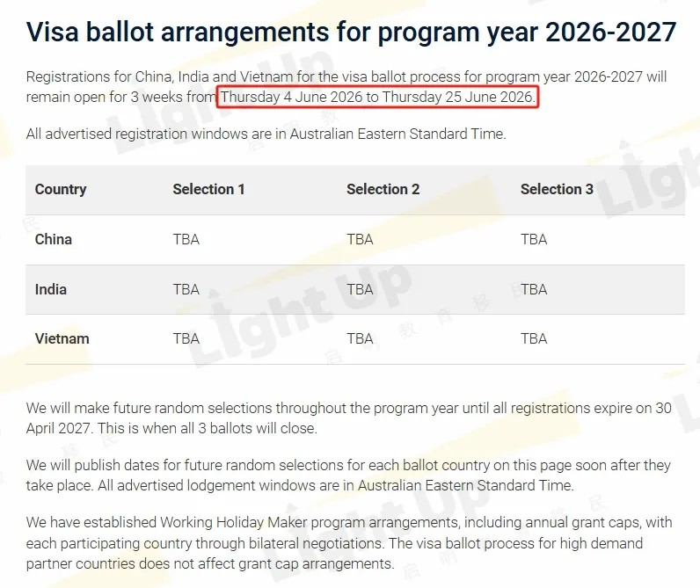Select the China row label

coord(53,240)
